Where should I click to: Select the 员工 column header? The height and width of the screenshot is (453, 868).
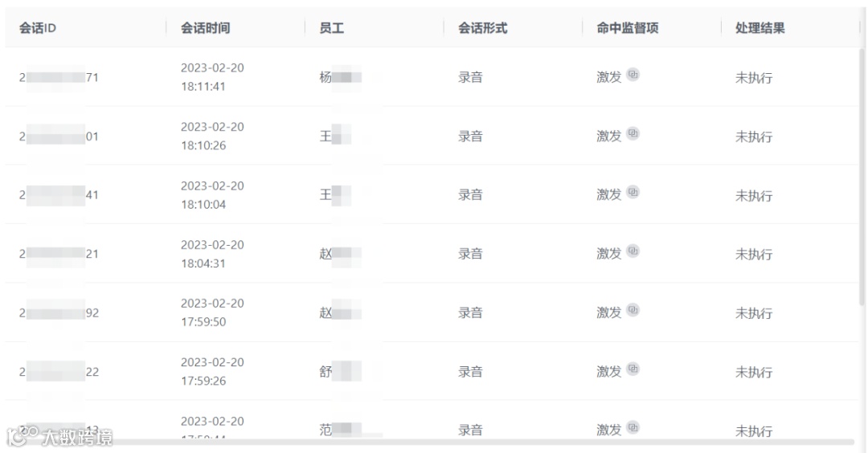click(x=332, y=28)
